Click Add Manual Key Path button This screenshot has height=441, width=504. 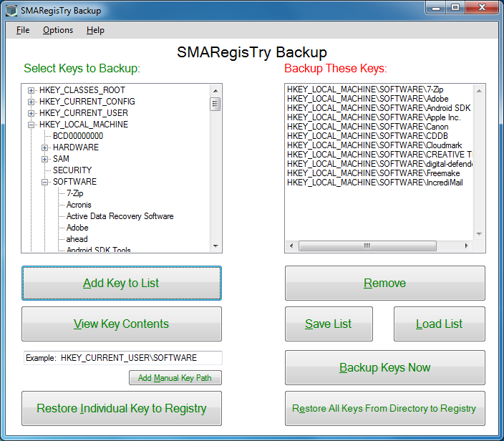[x=175, y=378]
